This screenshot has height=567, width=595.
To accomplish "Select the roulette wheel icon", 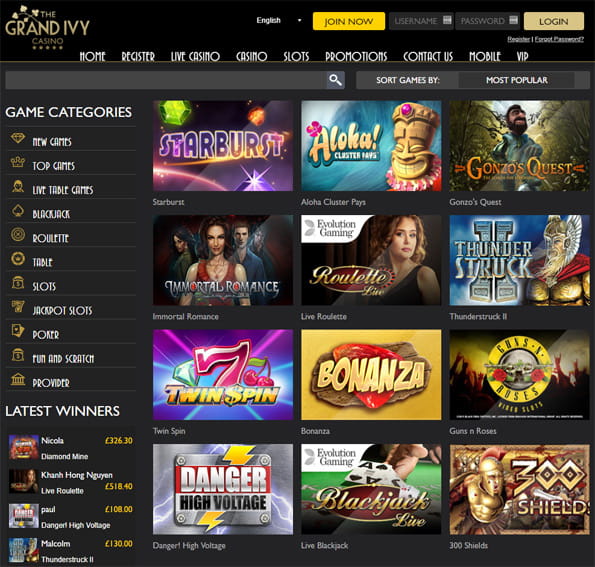I will click(x=18, y=235).
